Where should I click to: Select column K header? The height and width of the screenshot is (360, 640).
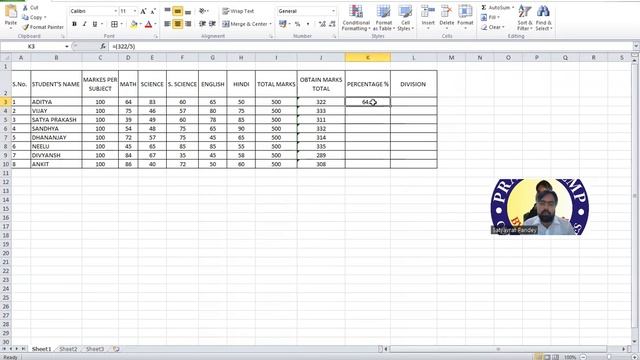[367, 58]
